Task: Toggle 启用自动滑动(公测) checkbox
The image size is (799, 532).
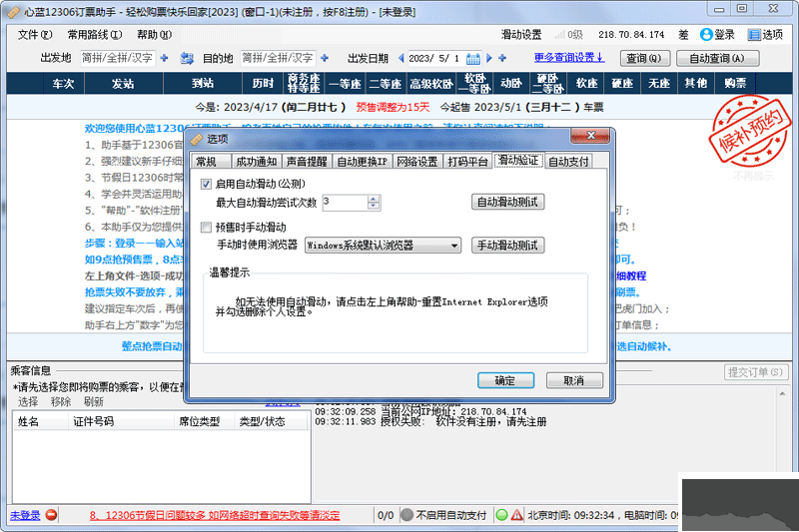Action: (206, 184)
